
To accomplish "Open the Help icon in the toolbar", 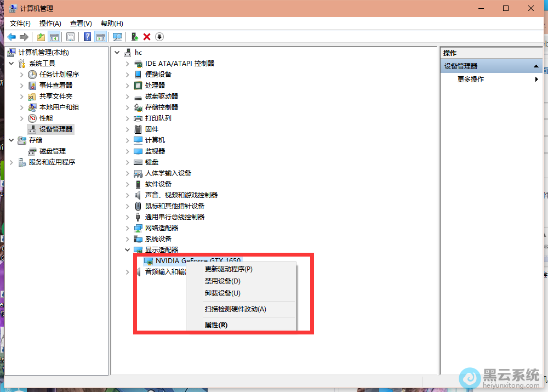I will click(x=88, y=37).
